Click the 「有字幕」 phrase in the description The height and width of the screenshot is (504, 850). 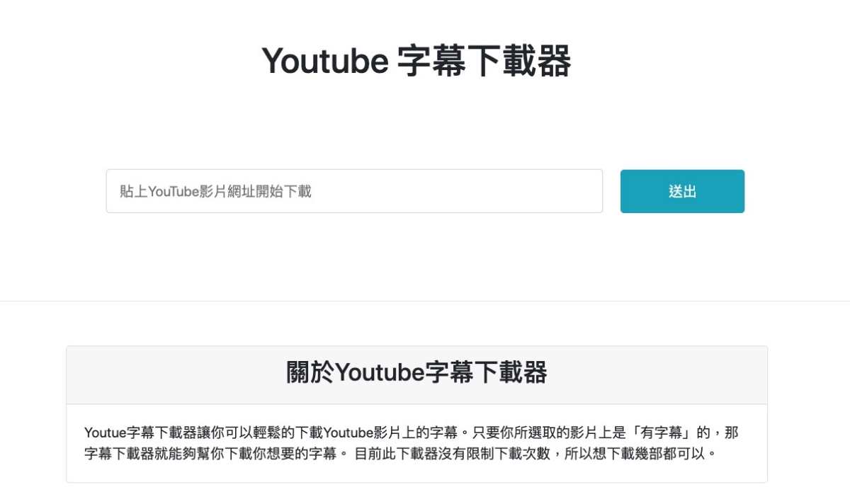[669, 433]
